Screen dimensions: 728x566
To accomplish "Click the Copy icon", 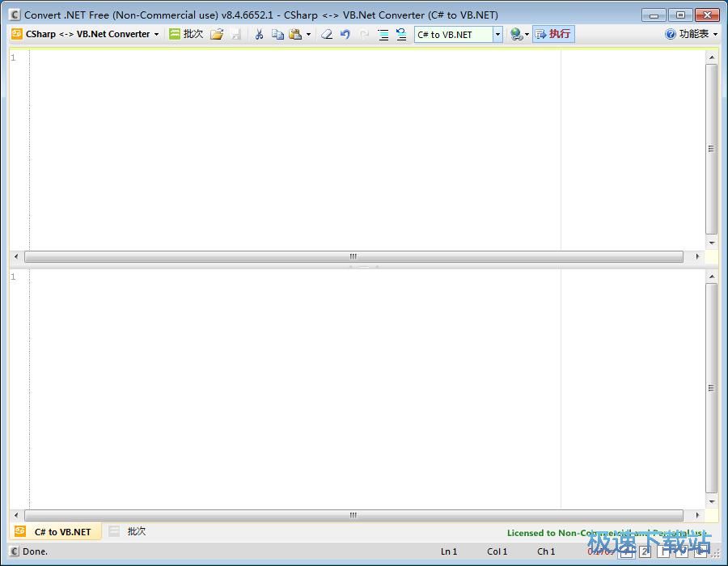I will 277,34.
